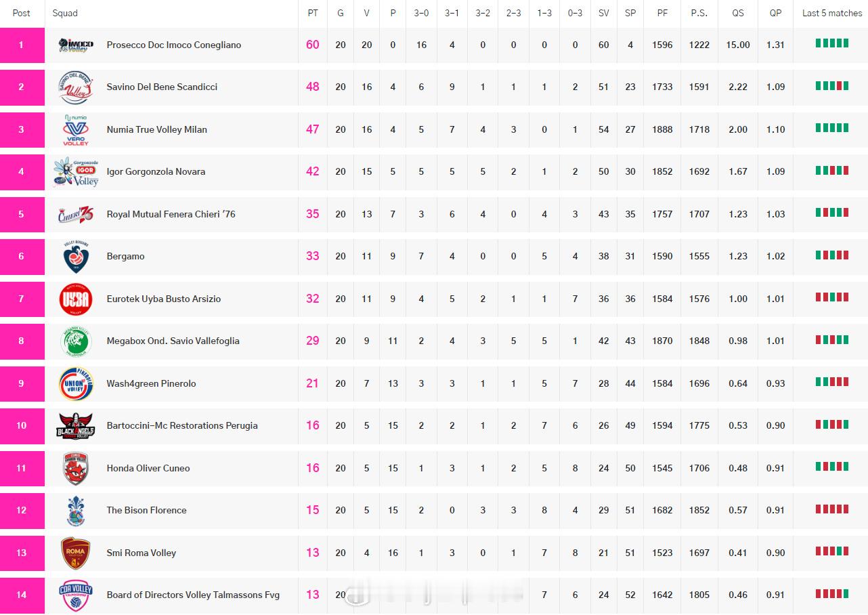
Task: Select PF value 1888 in Milan row
Action: 662,130
